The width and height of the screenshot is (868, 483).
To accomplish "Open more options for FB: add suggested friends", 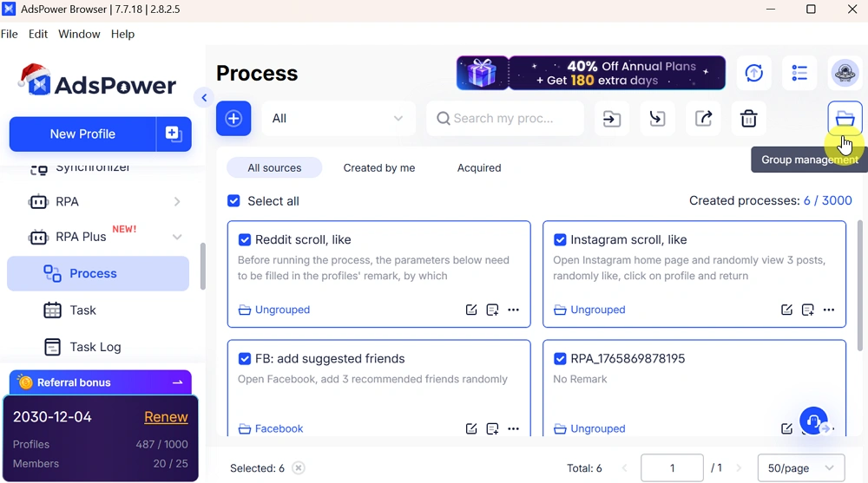I will click(x=513, y=428).
